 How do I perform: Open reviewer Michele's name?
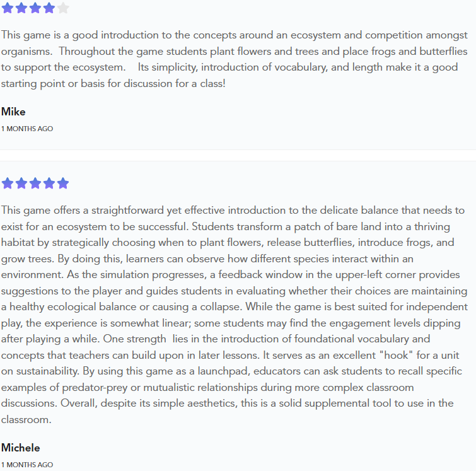(x=20, y=448)
